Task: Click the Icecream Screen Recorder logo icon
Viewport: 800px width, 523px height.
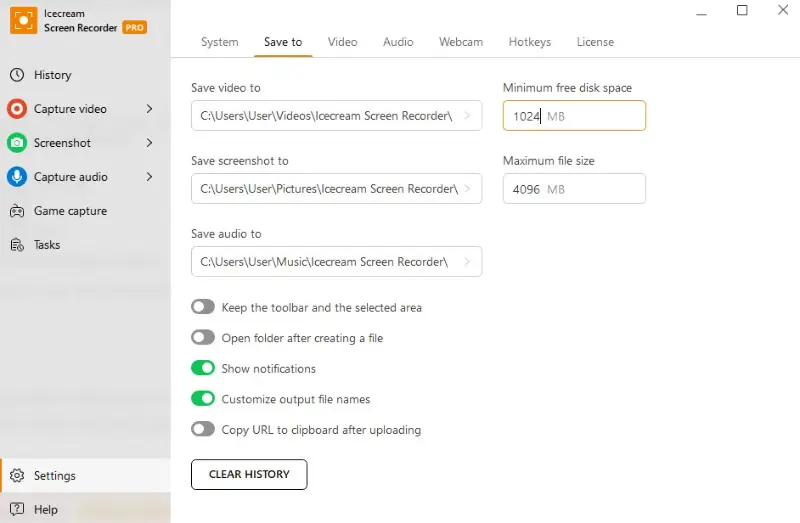Action: (x=23, y=20)
